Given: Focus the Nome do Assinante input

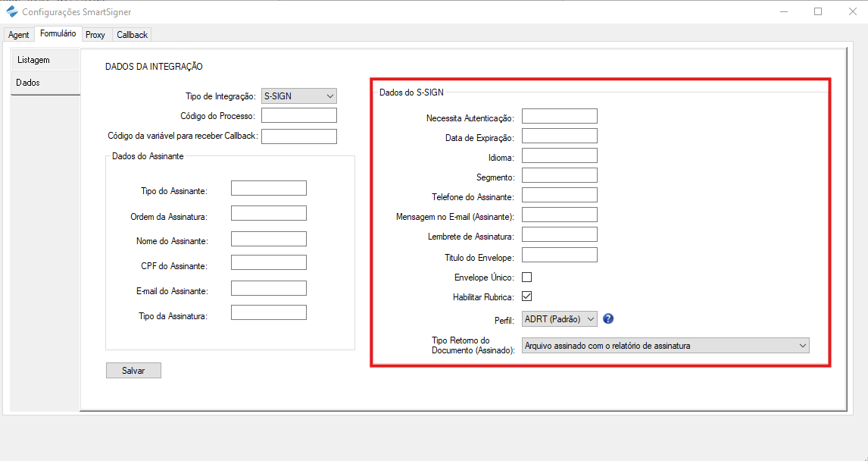Looking at the screenshot, I should click(268, 240).
